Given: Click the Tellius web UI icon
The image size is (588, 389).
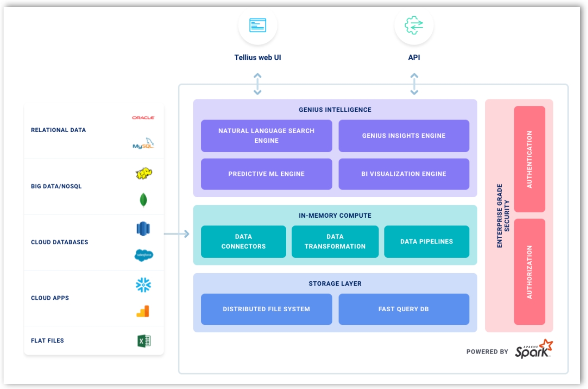Looking at the screenshot, I should click(x=258, y=25).
